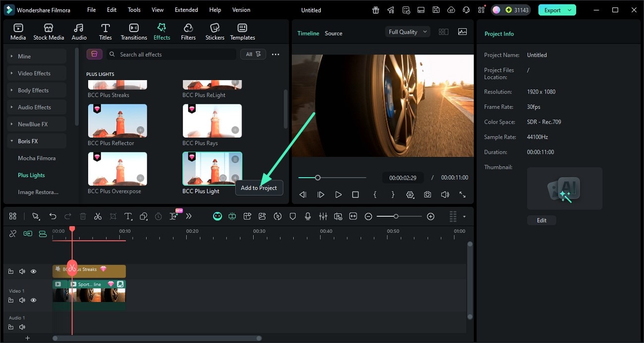
Task: Click the timeline zoom slider handle
Action: 396,216
